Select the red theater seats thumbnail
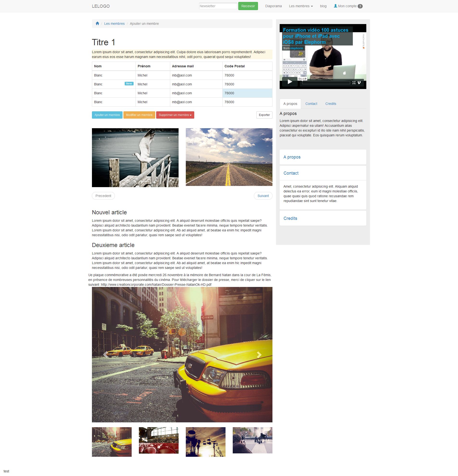This screenshot has width=458, height=476. [158, 440]
